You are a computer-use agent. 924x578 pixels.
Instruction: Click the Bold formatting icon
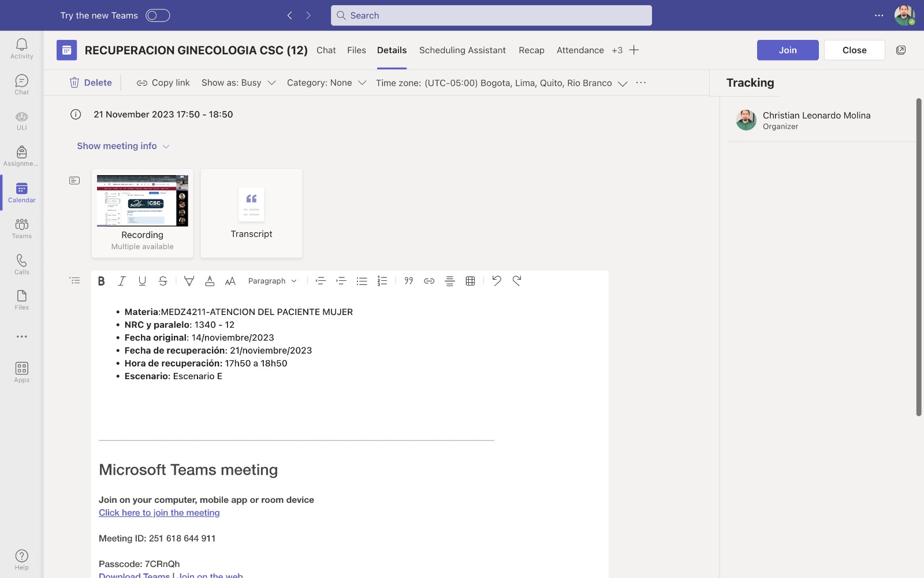[x=102, y=281]
